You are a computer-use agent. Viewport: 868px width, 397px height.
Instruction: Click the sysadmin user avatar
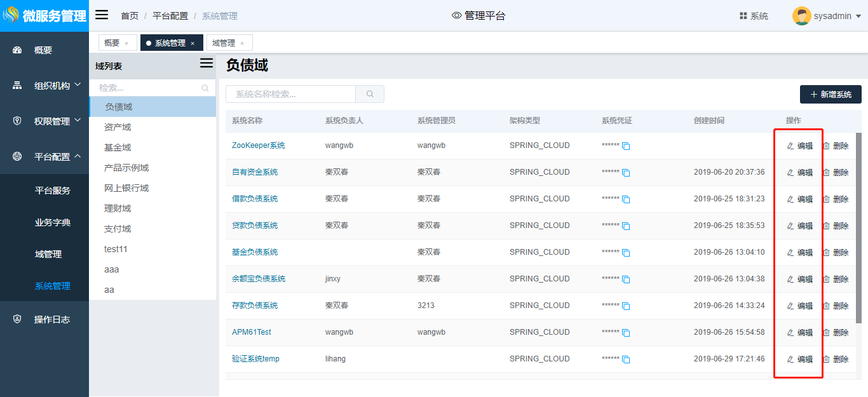[x=801, y=16]
